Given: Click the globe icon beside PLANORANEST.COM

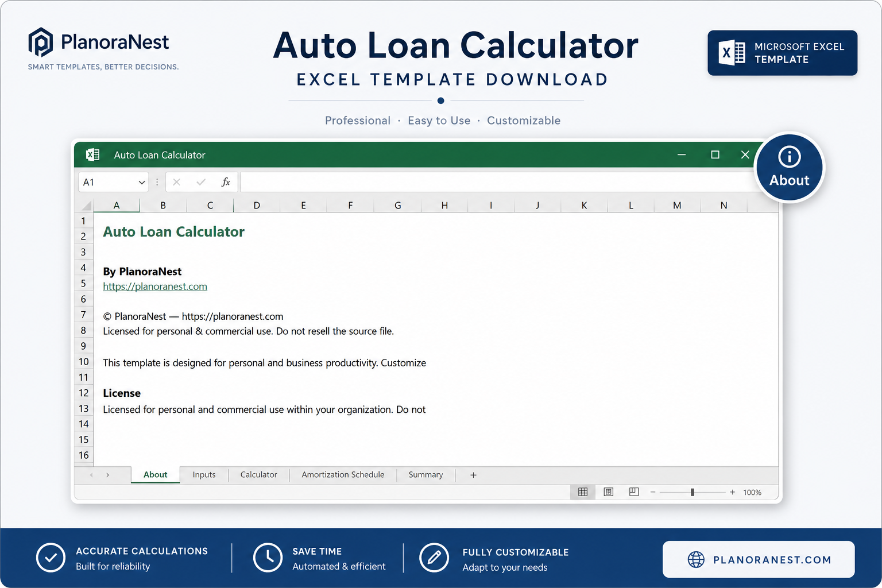Looking at the screenshot, I should (696, 559).
